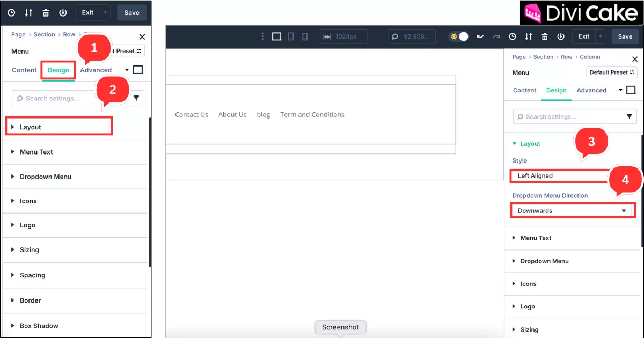This screenshot has height=338, width=644.
Task: Click trash icon in builder bar
Action: [x=545, y=36]
